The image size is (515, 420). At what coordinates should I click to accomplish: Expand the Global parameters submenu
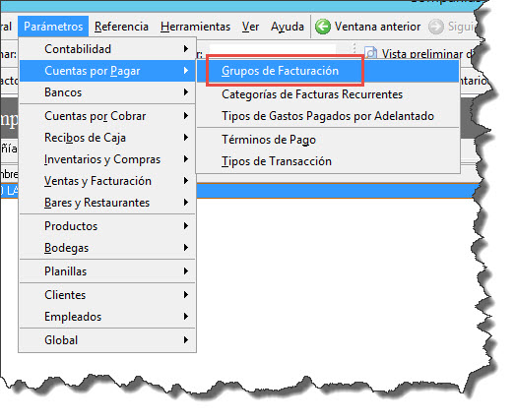pyautogui.click(x=107, y=340)
